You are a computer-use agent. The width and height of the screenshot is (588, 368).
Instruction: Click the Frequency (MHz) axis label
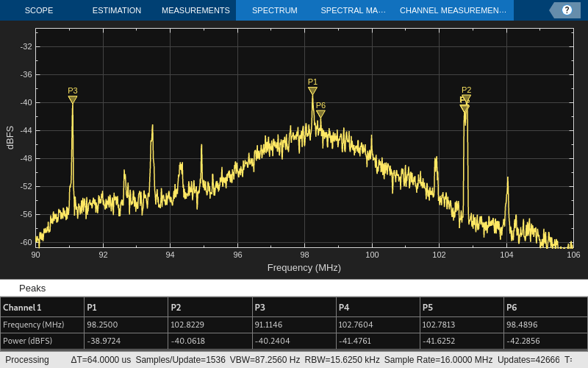point(304,268)
